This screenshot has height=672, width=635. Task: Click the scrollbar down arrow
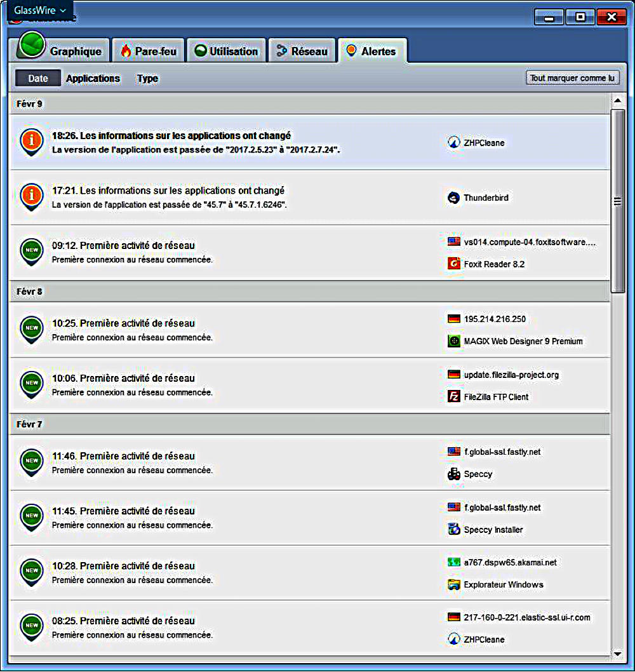[617, 654]
